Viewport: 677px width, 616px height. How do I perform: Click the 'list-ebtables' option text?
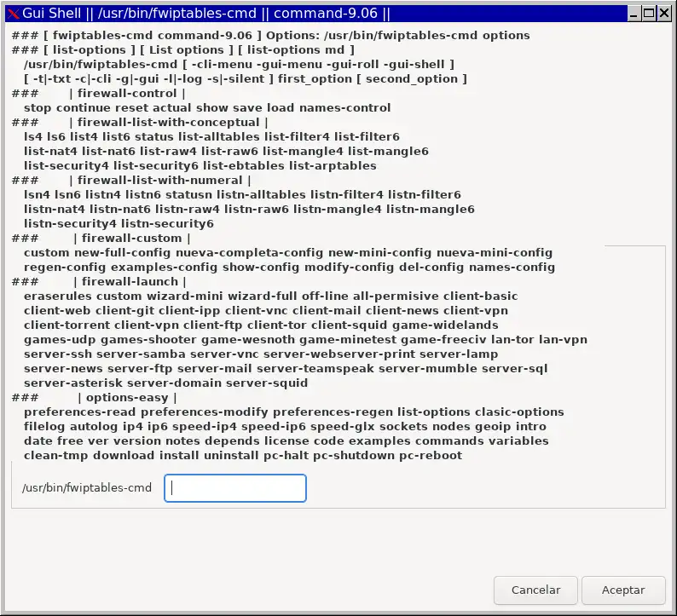click(244, 165)
